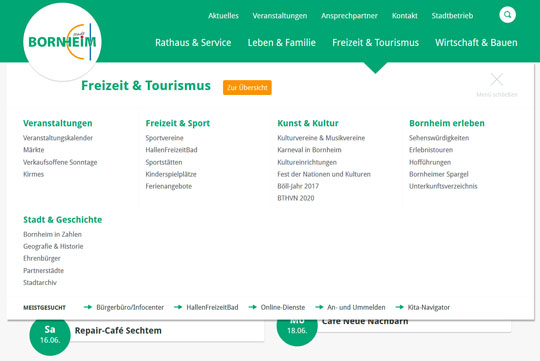This screenshot has width=540, height=361.
Task: Open the Märkte link
Action: pos(33,150)
